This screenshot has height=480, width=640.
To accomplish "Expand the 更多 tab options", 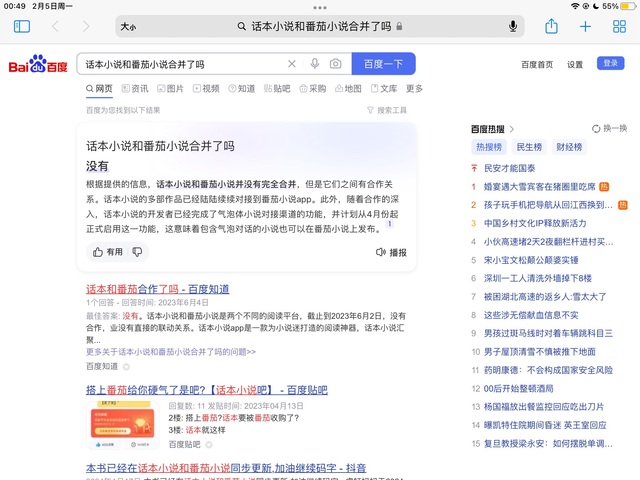I will click(x=414, y=89).
